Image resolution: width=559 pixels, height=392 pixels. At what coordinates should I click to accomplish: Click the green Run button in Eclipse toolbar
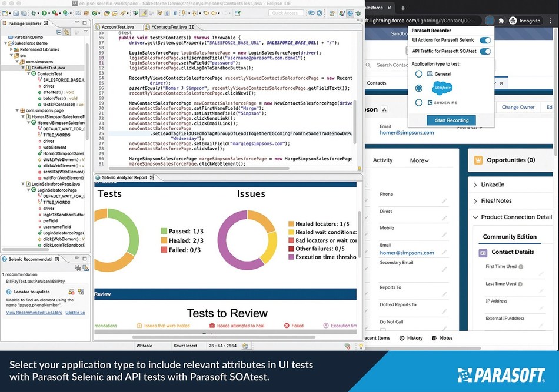tap(45, 13)
